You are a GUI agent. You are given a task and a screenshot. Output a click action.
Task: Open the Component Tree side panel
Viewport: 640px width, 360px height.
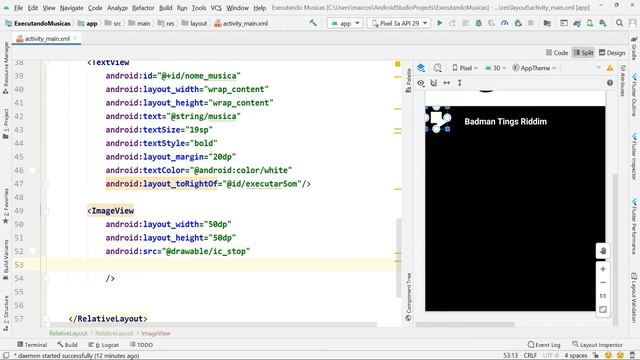pyautogui.click(x=409, y=297)
